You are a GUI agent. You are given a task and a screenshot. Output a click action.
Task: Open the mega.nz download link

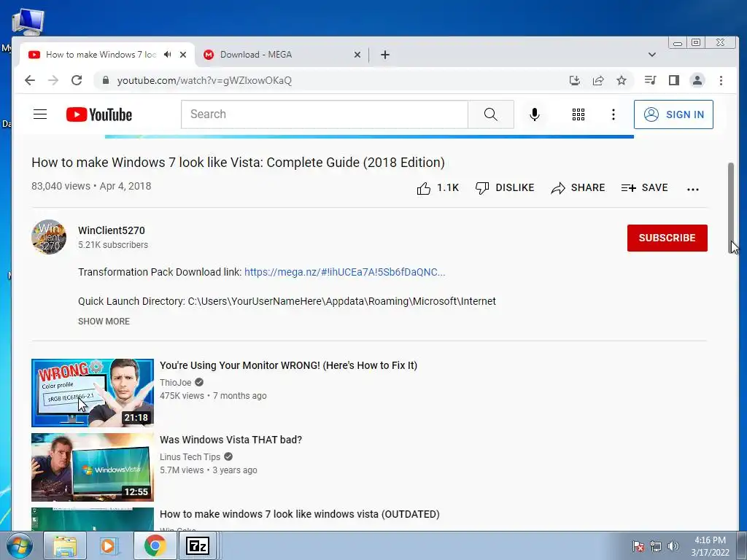pos(344,272)
